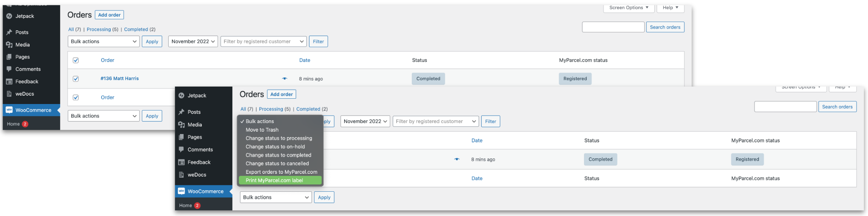Image resolution: width=868 pixels, height=216 pixels.
Task: Toggle the select-all checkbox in the table header
Action: pyautogui.click(x=76, y=60)
